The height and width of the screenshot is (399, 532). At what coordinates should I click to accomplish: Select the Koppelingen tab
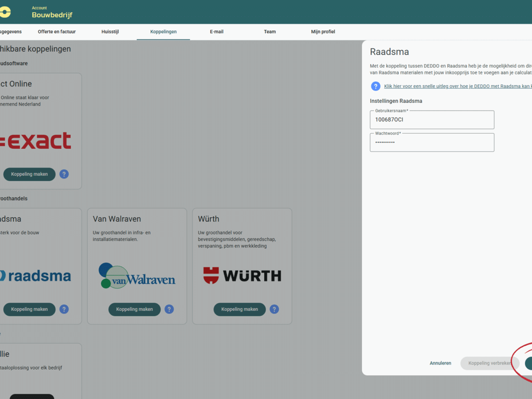pyautogui.click(x=163, y=32)
